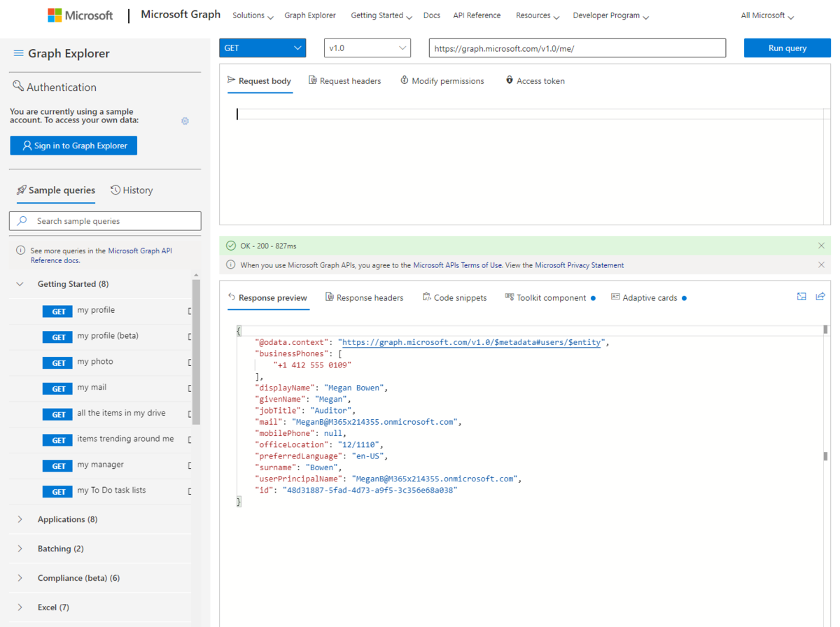
Task: Open the Developer Program menu
Action: (x=610, y=15)
